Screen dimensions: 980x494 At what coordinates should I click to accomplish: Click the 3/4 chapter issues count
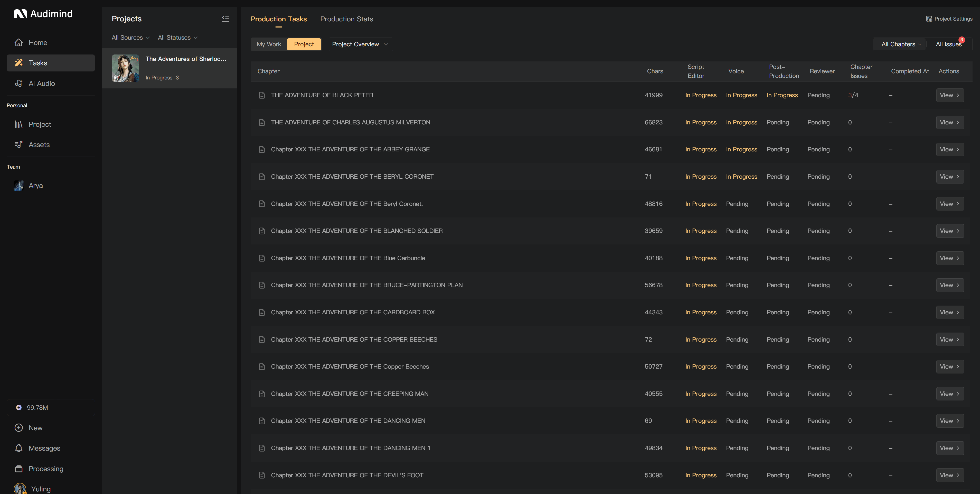click(x=853, y=95)
